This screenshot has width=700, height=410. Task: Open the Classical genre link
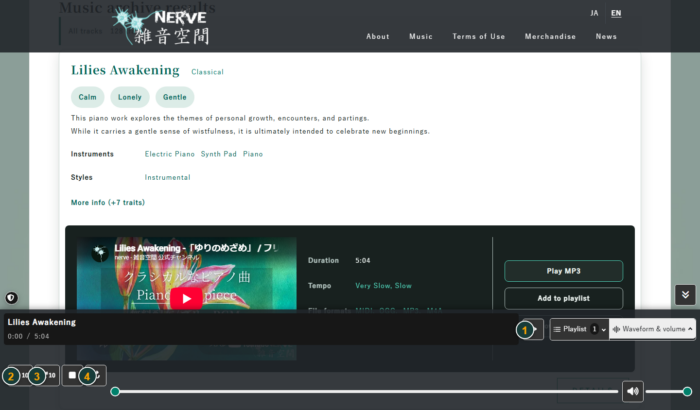pos(207,72)
